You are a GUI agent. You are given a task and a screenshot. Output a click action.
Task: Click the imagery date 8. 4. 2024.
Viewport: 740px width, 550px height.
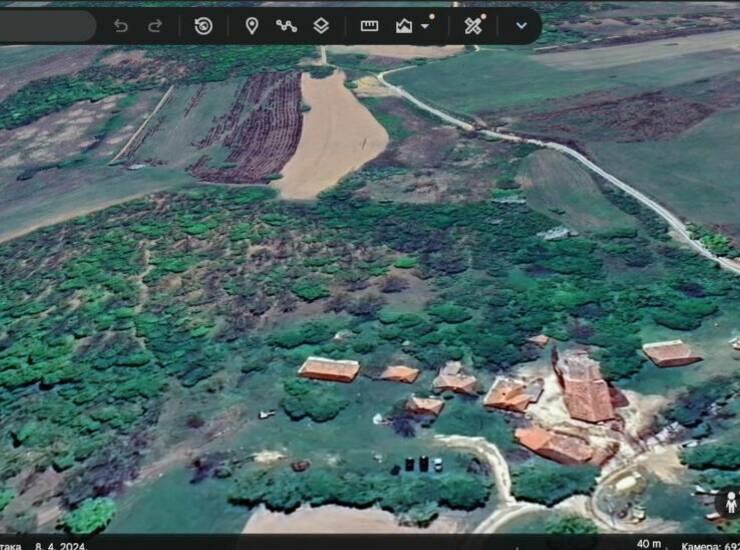60,545
